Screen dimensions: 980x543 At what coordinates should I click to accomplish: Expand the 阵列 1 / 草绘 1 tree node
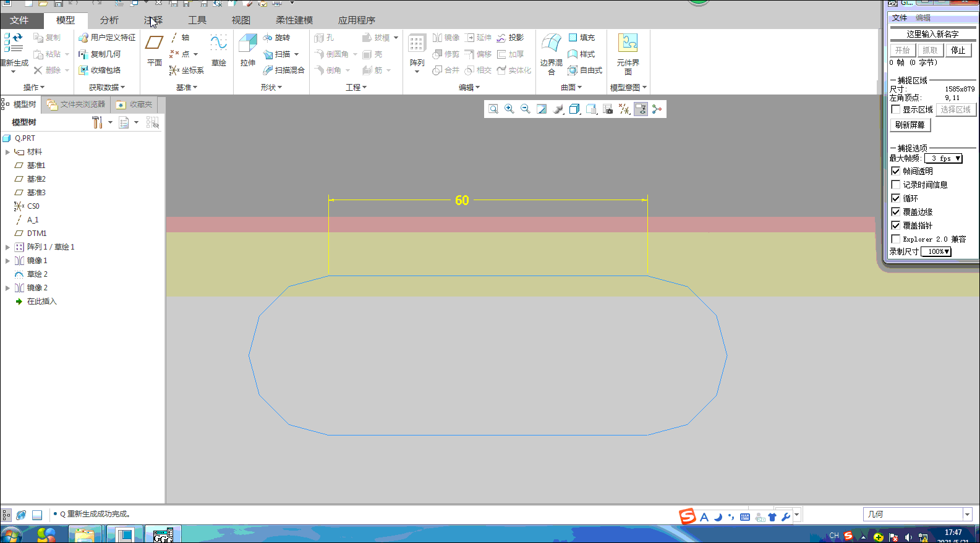coord(7,247)
